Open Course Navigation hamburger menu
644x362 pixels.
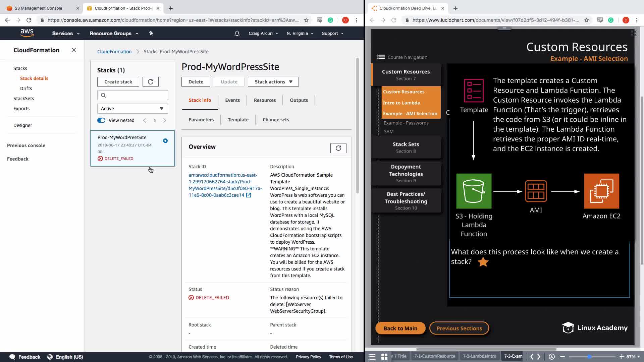click(x=380, y=57)
